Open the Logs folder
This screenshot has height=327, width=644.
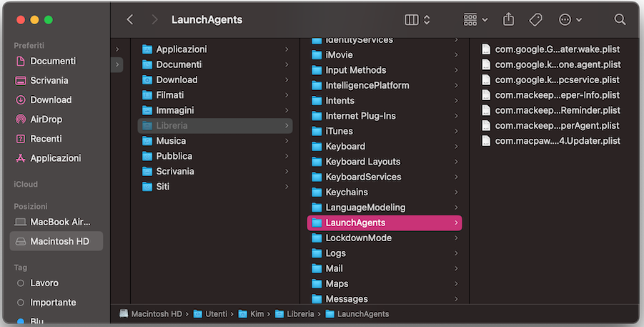coord(385,253)
